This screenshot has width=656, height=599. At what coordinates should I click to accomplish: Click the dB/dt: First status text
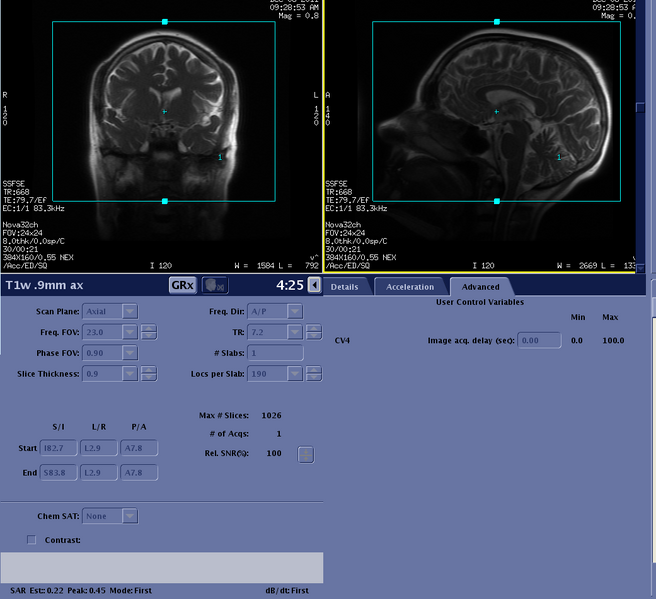coord(287,591)
